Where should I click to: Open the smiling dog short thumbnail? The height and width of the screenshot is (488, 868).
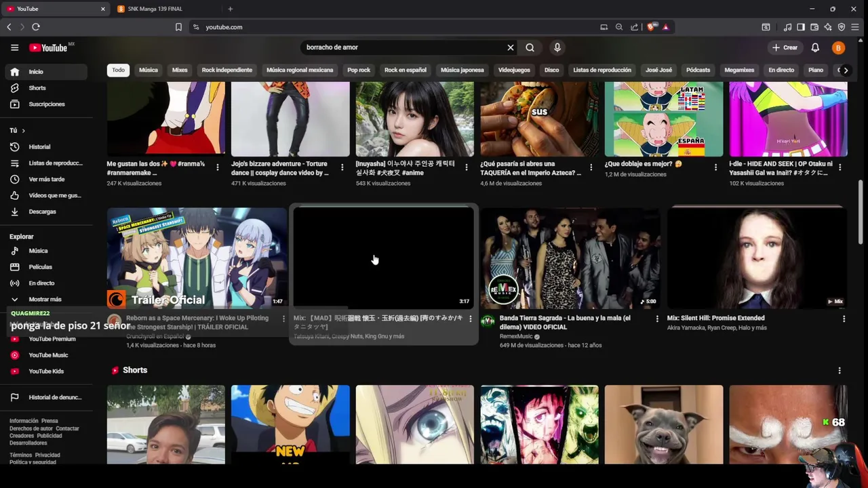pyautogui.click(x=664, y=424)
